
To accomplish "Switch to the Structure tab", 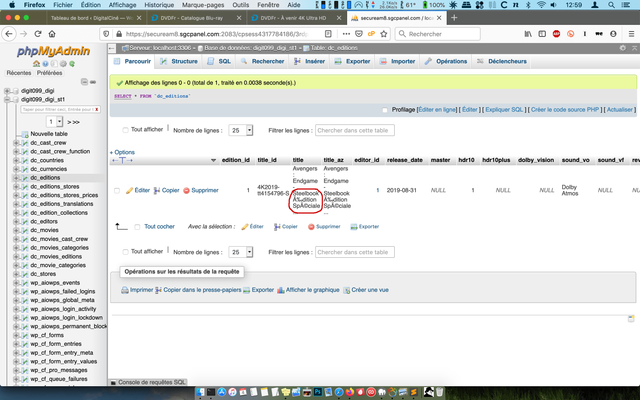I will pyautogui.click(x=179, y=61).
